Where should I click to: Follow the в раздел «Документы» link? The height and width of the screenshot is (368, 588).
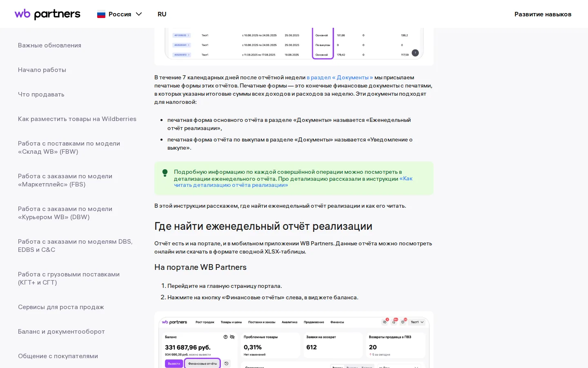coord(340,77)
